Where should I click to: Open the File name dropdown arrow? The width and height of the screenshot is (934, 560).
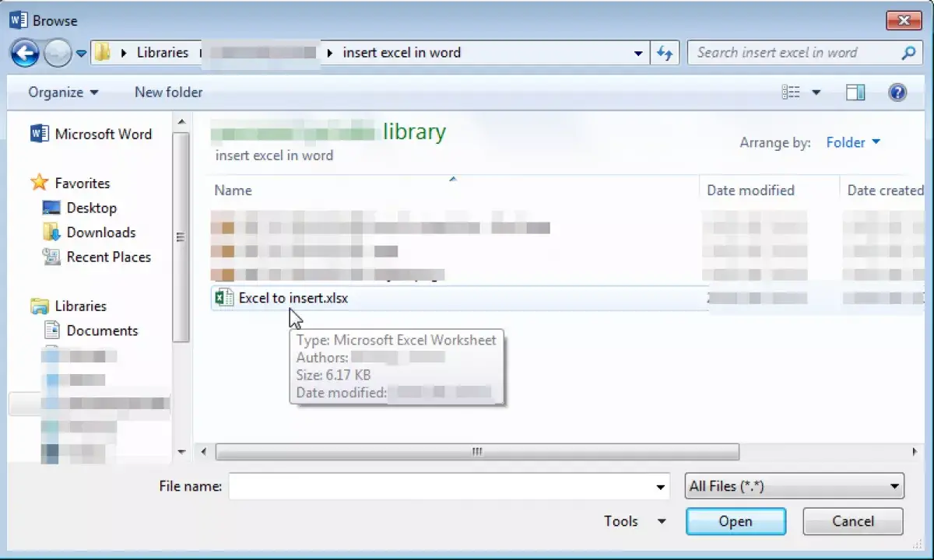pyautogui.click(x=662, y=487)
